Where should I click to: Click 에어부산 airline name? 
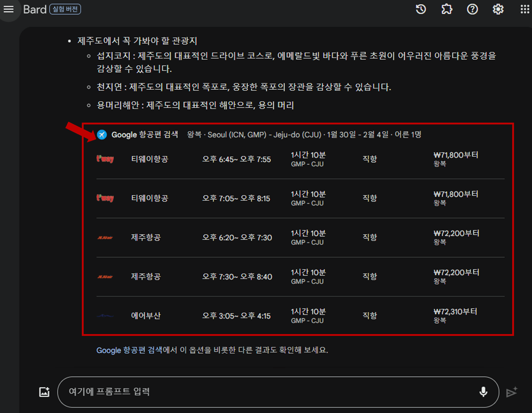[x=146, y=316]
